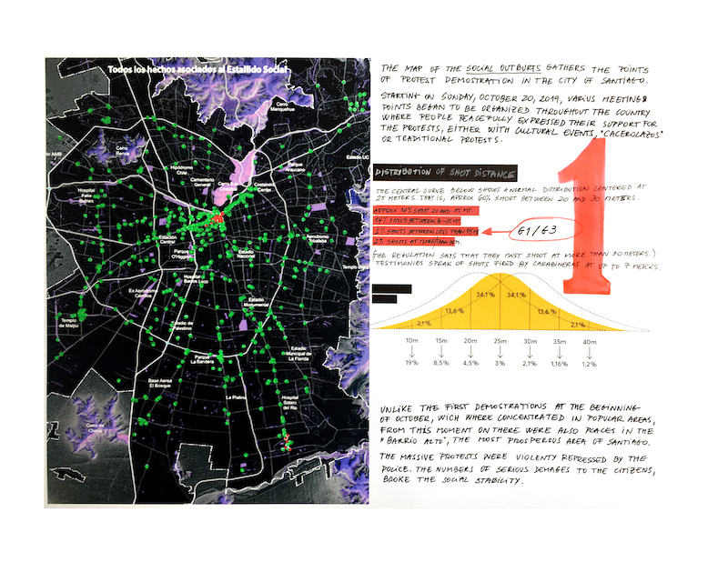The width and height of the screenshot is (728, 562).
Task: Select the "15m" distance label under the curve
Action: [441, 341]
